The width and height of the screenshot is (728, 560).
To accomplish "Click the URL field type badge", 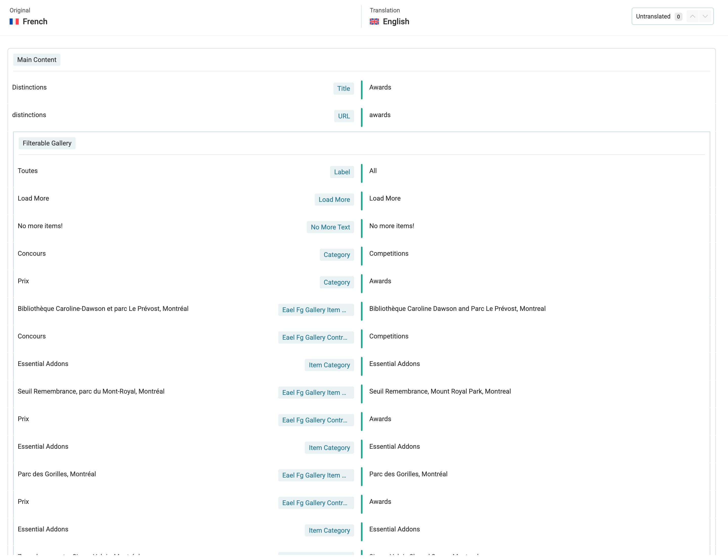I will click(x=344, y=116).
